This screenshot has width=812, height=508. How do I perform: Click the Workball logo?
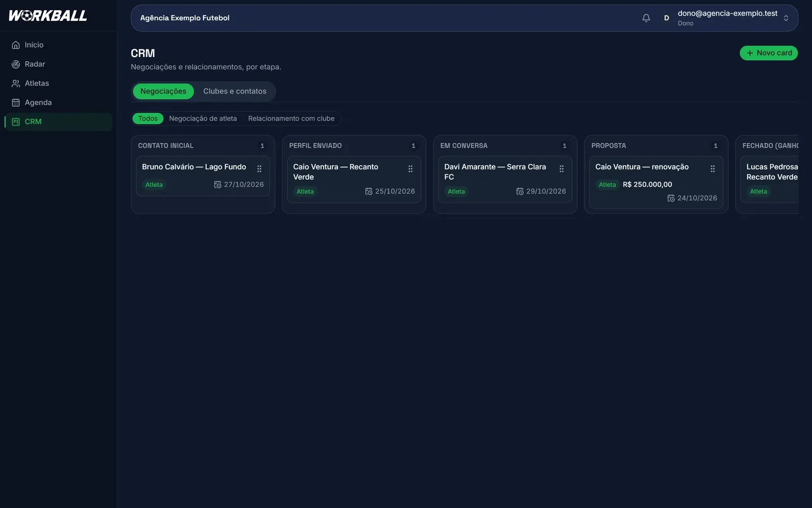point(48,16)
